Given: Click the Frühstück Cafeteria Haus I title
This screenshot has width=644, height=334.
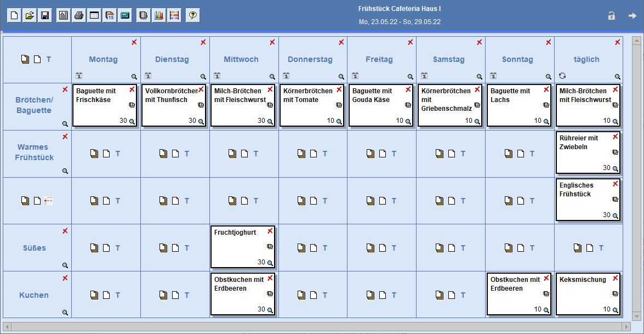Looking at the screenshot, I should point(400,9).
